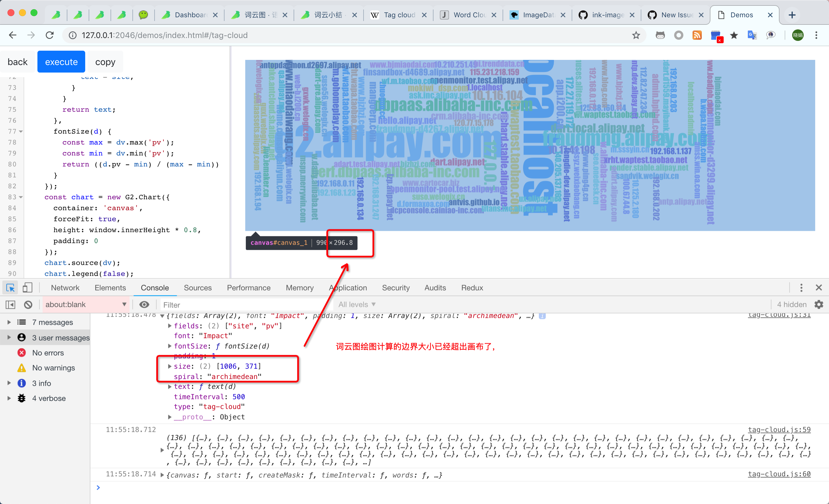
Task: Toggle the '3 user messages' filter
Action: point(60,337)
